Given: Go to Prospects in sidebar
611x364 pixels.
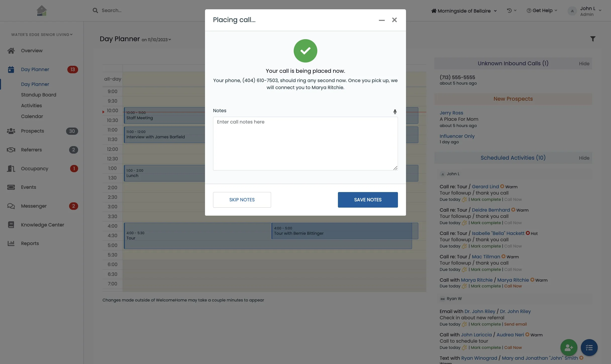Looking at the screenshot, I should pyautogui.click(x=32, y=131).
